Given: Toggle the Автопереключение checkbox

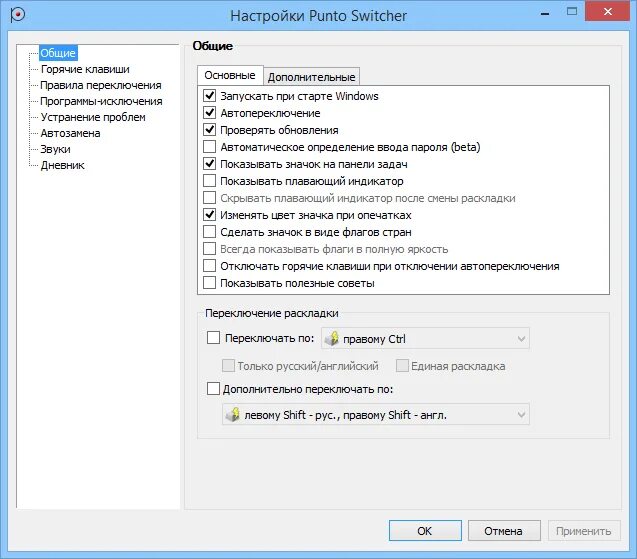Looking at the screenshot, I should click(x=210, y=113).
